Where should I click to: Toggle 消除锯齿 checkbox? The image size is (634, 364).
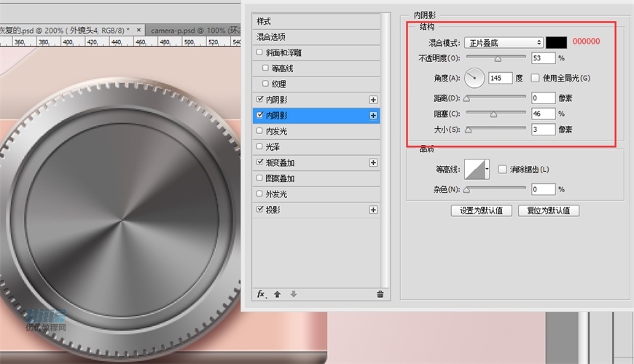[x=502, y=170]
